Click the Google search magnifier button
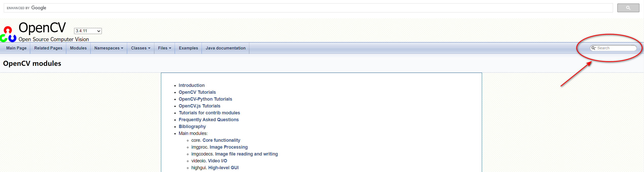The height and width of the screenshot is (172, 644). click(628, 8)
